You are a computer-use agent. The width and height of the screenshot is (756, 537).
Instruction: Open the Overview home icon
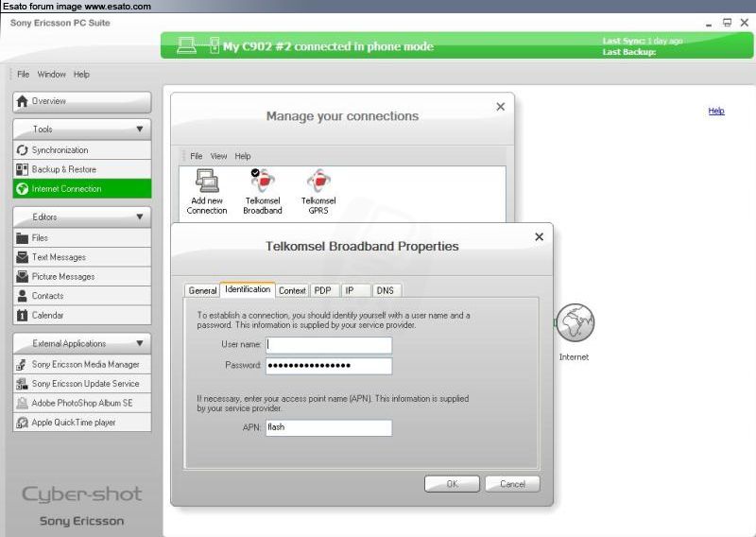(x=22, y=101)
